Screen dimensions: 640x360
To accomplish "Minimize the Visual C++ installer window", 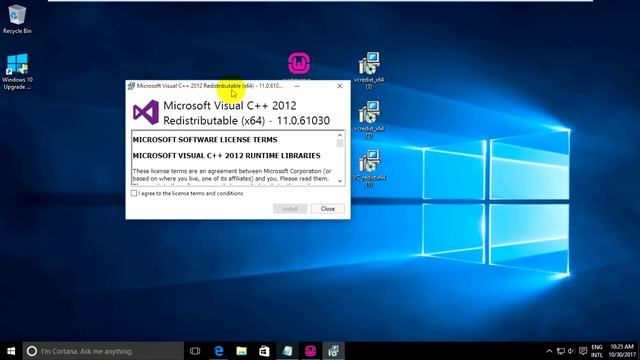I will point(297,86).
